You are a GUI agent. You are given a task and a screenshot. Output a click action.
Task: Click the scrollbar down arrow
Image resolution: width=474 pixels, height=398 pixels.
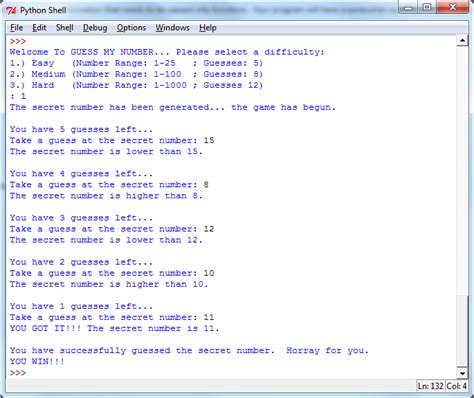tap(462, 373)
